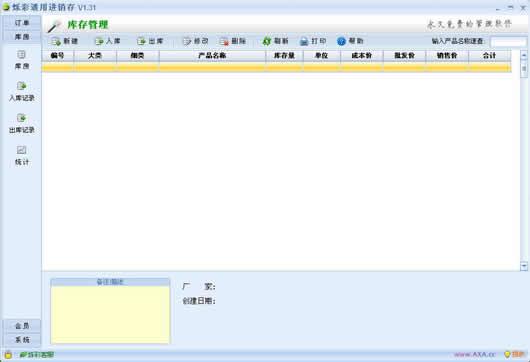530x362 pixels.
Task: Click the scrollbar down arrow of the table
Action: tap(524, 266)
